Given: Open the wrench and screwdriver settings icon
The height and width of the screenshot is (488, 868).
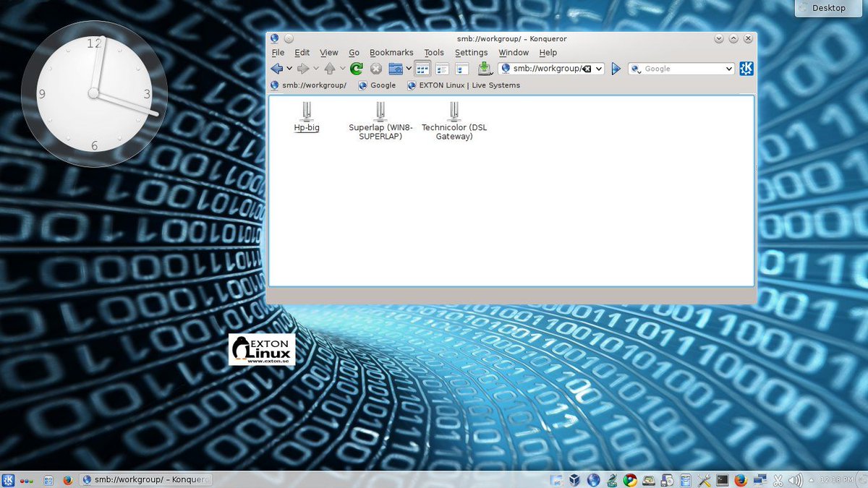Looking at the screenshot, I should point(704,479).
